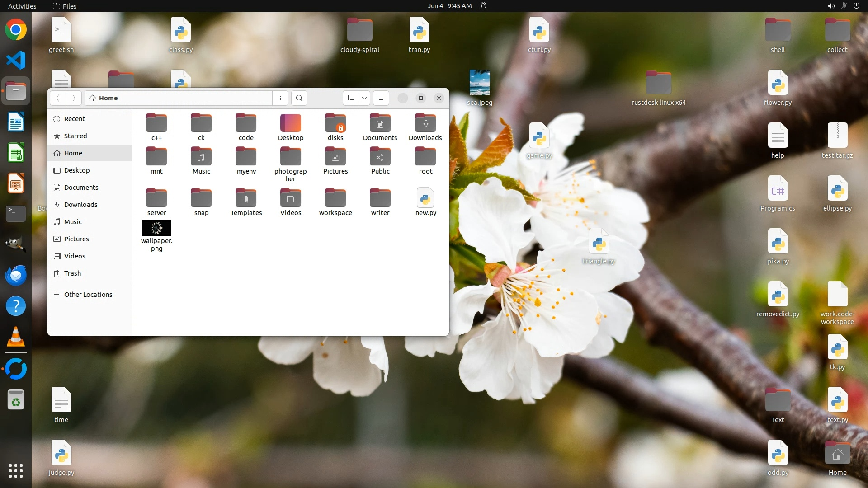Select the wallpaper.png thumbnail
This screenshot has height=488, width=868.
tap(156, 229)
